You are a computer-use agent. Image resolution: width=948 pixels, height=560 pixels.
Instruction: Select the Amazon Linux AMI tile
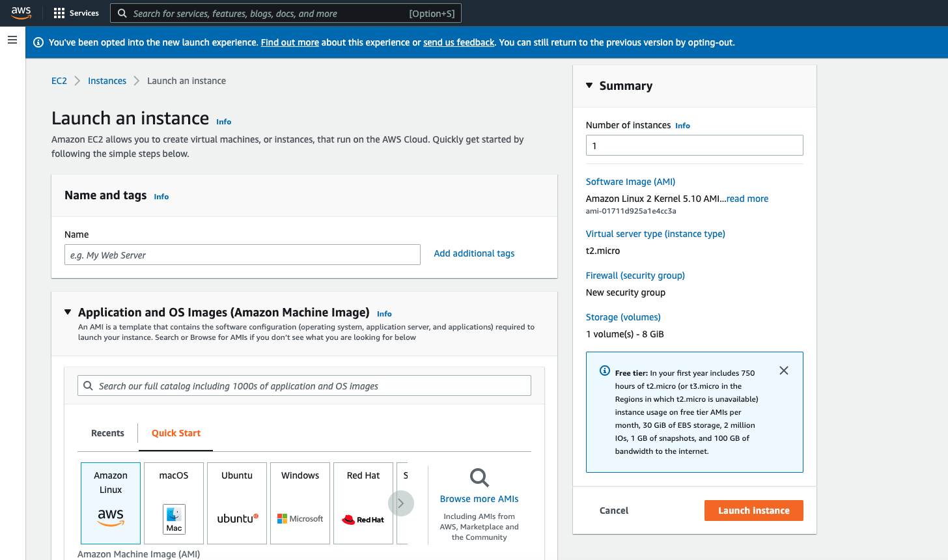coord(111,503)
